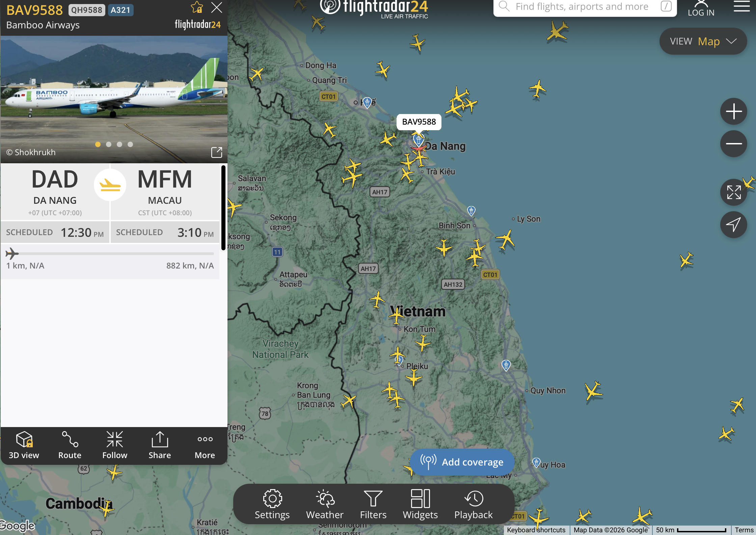Click the BAV9588 callsign title
Image resolution: width=756 pixels, height=535 pixels.
(34, 10)
